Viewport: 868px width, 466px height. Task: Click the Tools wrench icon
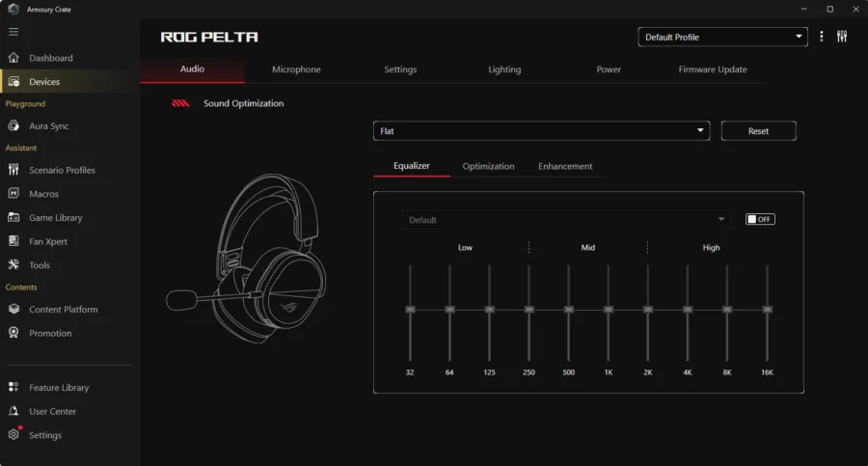[14, 265]
